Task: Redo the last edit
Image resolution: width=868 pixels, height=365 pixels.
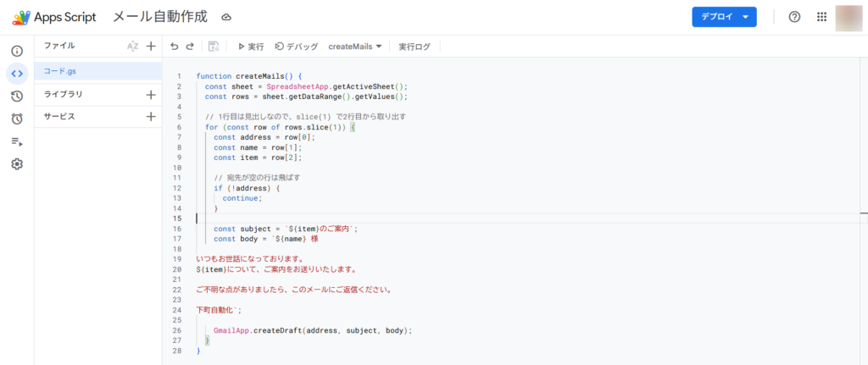Action: click(190, 47)
